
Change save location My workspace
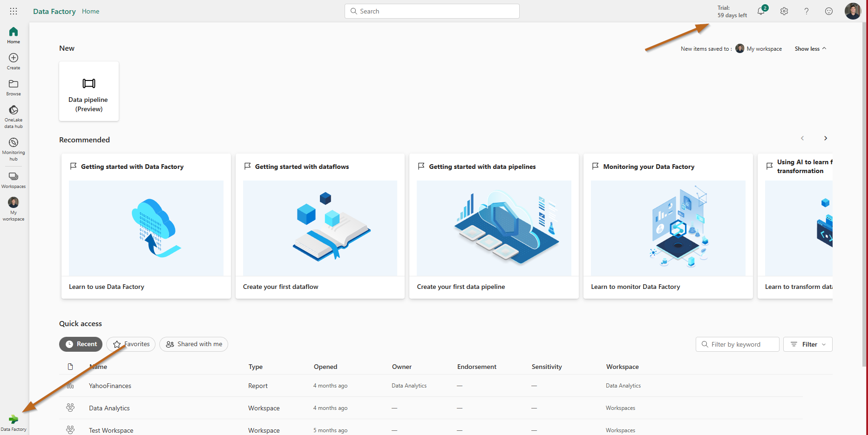pos(759,49)
